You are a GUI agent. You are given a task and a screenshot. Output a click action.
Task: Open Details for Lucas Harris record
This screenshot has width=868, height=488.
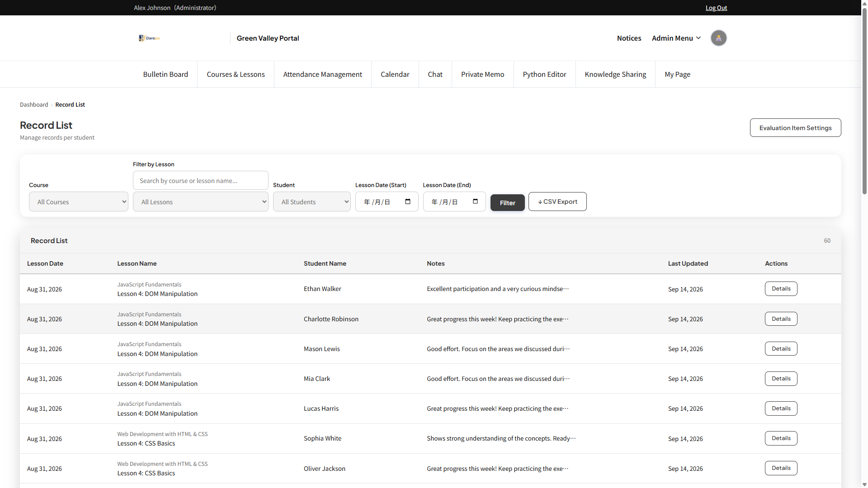coord(781,408)
